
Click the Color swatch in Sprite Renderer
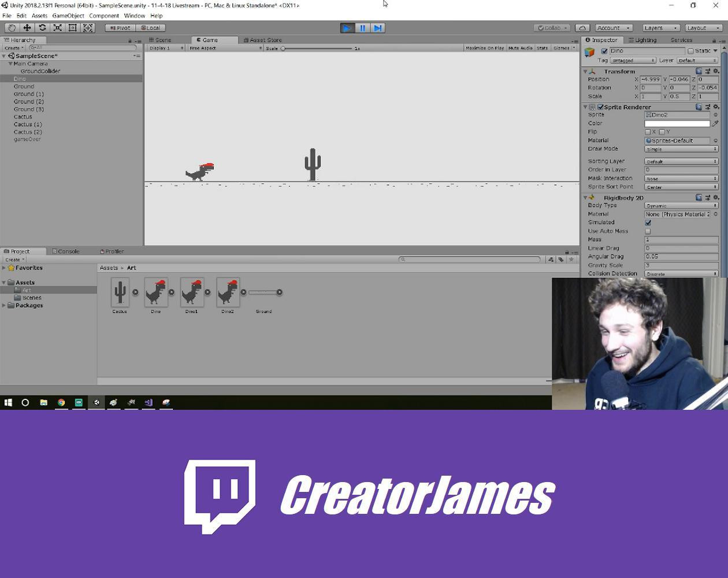point(677,123)
